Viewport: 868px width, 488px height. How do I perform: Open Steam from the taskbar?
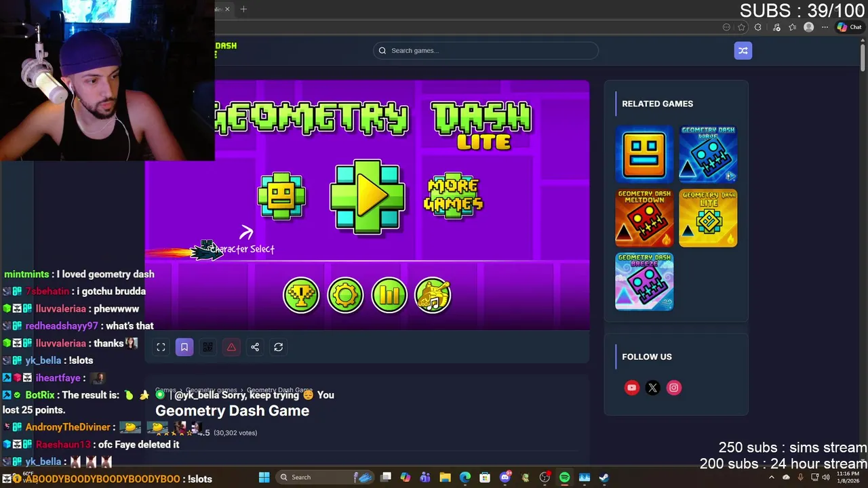604,477
